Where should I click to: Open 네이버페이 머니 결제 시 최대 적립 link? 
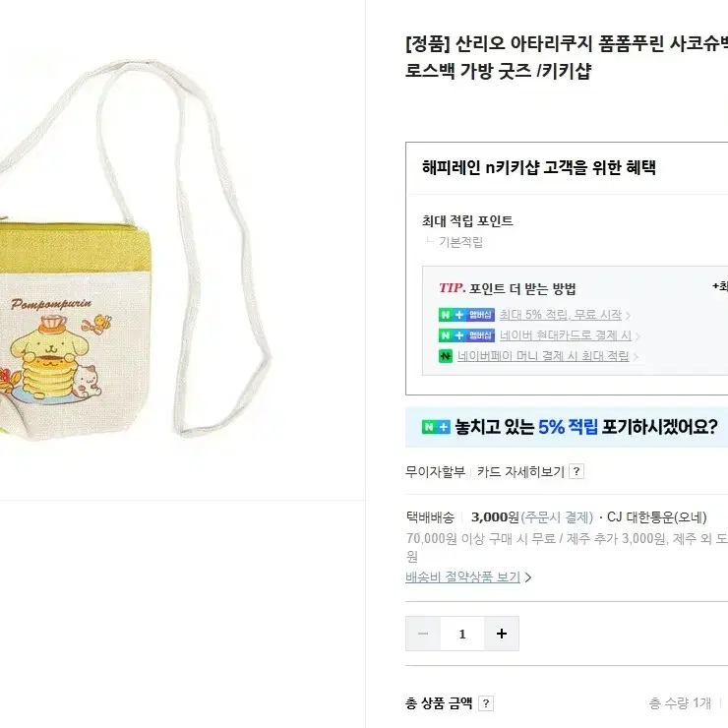pyautogui.click(x=543, y=356)
